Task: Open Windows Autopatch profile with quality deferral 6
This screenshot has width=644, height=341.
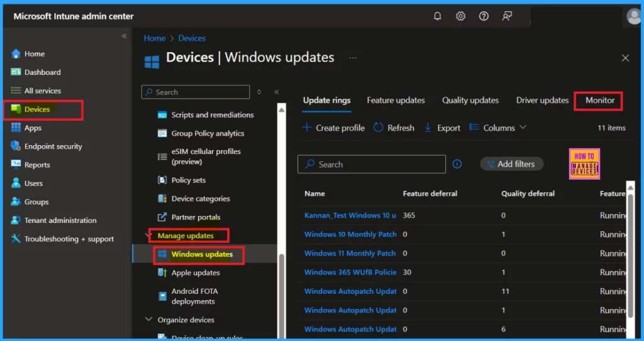Action: (x=350, y=329)
